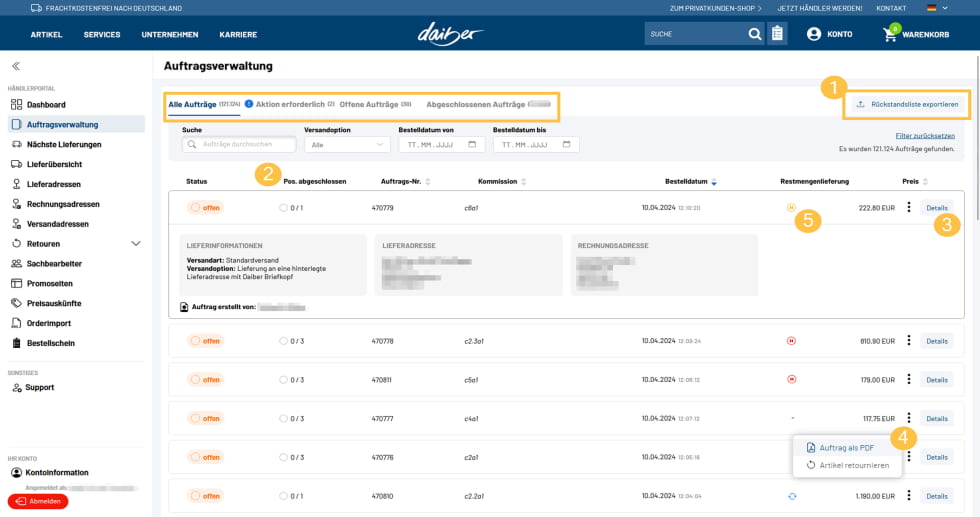The width and height of the screenshot is (980, 517).
Task: Click the blue Restmengenlieferung icon for order 470810
Action: 792,496
